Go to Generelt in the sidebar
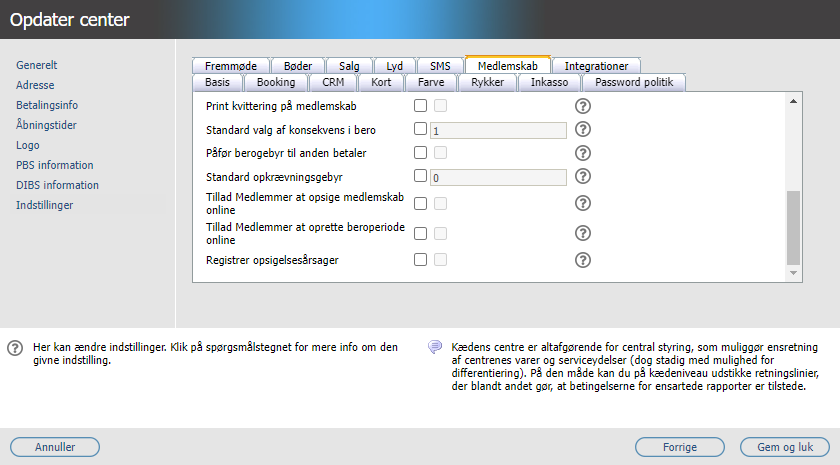Viewport: 840px width, 465px height. [36, 65]
